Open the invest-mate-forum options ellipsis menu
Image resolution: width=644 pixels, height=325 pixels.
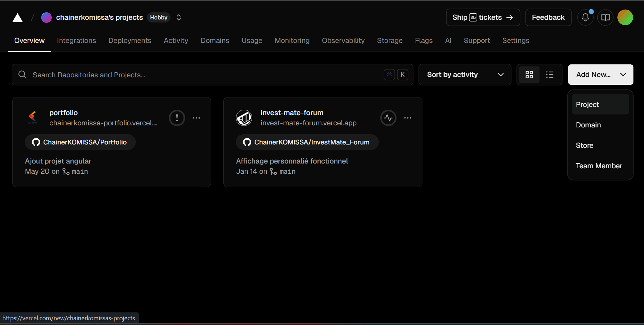[x=407, y=118]
